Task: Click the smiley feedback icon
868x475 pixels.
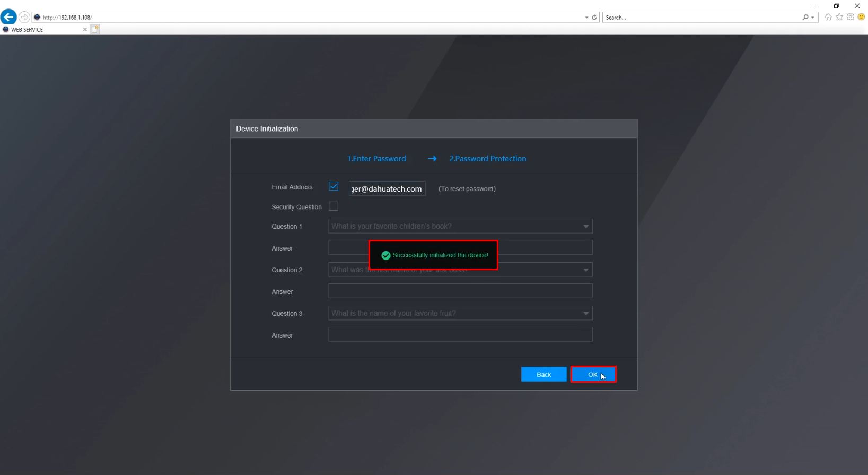Action: [x=862, y=17]
